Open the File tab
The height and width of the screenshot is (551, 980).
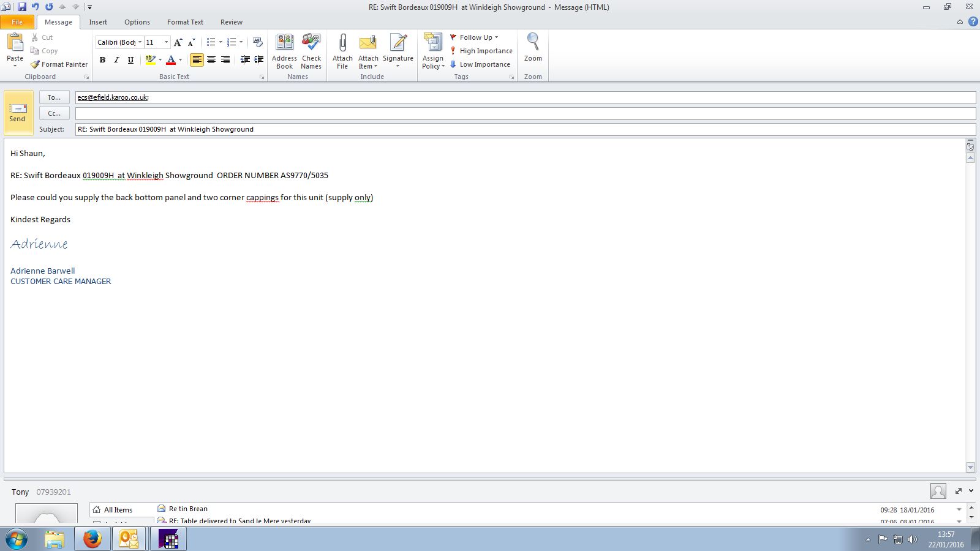pyautogui.click(x=17, y=22)
